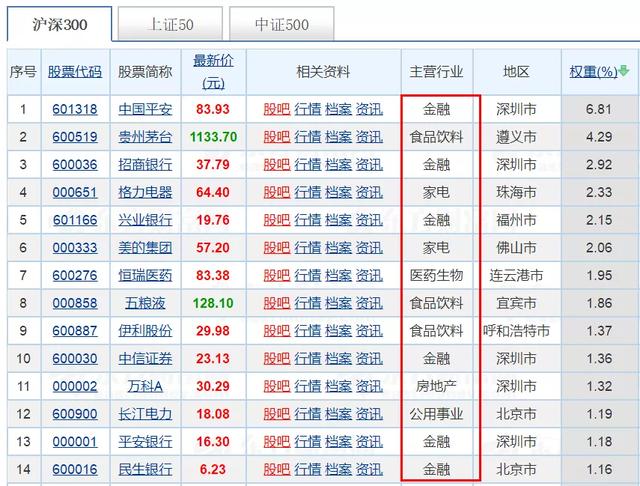Open stock code 600030 link
The width and height of the screenshot is (640, 486).
pos(75,358)
